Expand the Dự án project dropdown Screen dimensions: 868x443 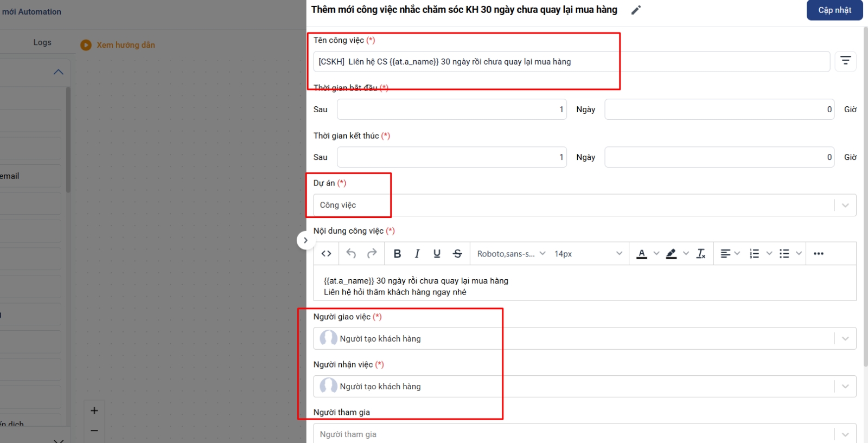(x=845, y=206)
